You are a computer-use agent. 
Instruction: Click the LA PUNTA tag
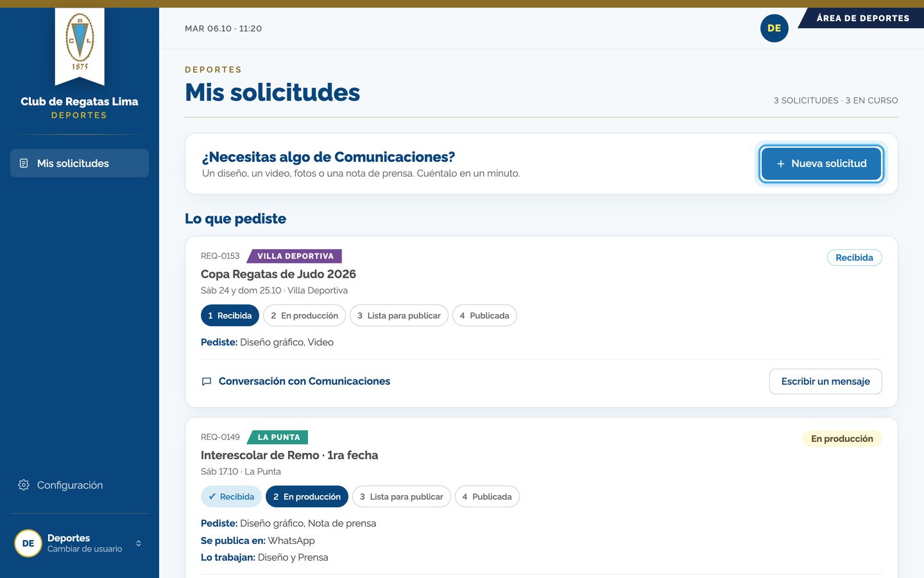coord(278,437)
